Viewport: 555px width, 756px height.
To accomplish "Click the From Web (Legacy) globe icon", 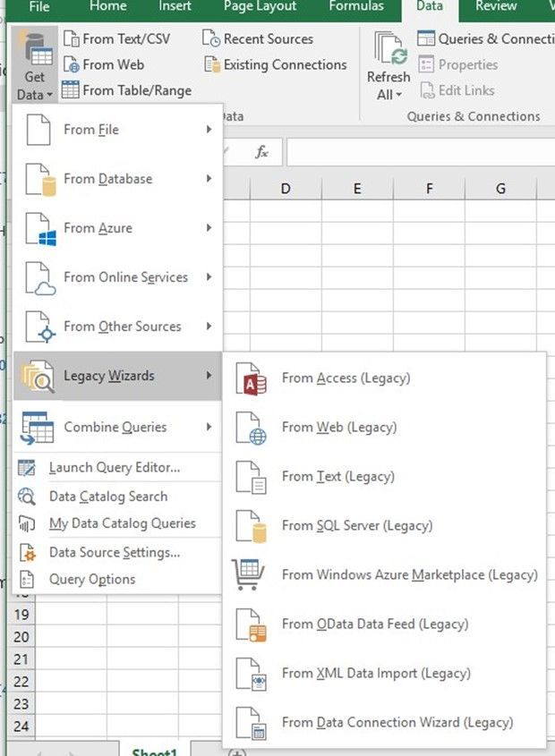I will (251, 428).
